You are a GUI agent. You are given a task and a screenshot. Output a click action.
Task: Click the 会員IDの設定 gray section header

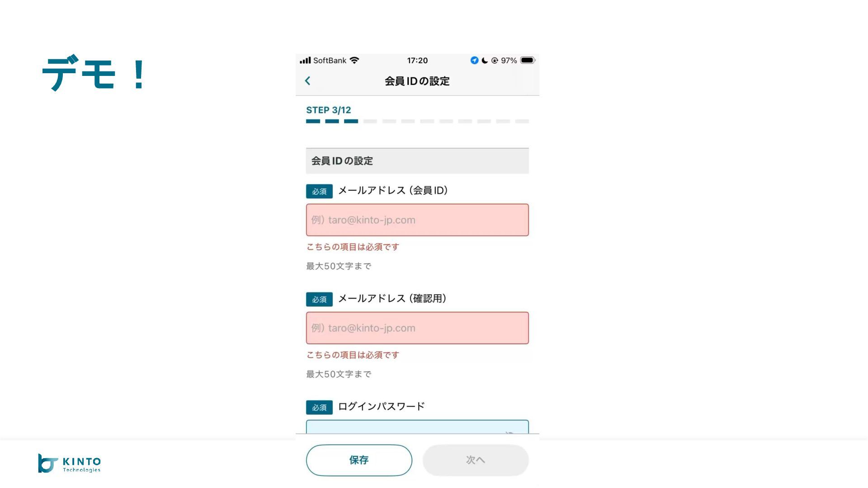417,161
